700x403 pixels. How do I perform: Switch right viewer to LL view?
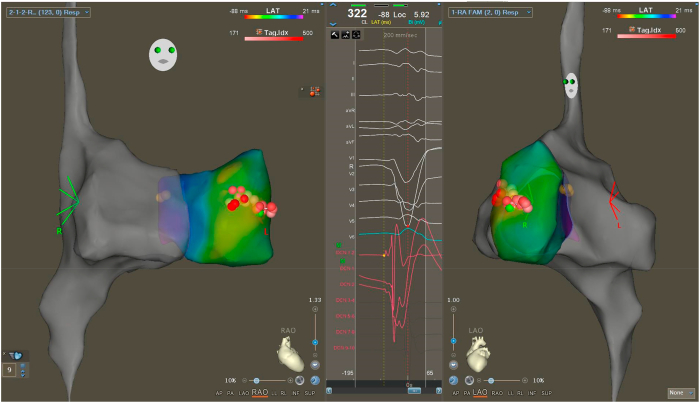tap(510, 393)
